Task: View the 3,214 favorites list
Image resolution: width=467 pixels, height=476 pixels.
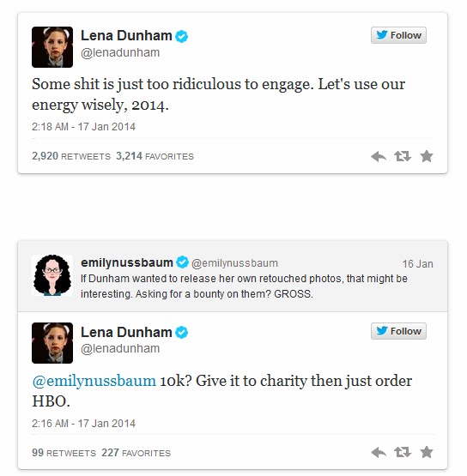Action: [x=155, y=156]
